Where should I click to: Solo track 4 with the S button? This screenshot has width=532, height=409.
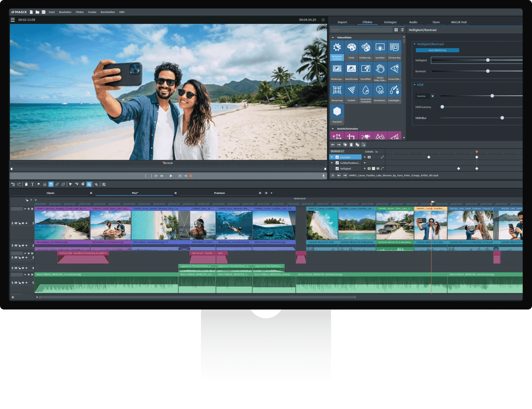click(x=12, y=268)
